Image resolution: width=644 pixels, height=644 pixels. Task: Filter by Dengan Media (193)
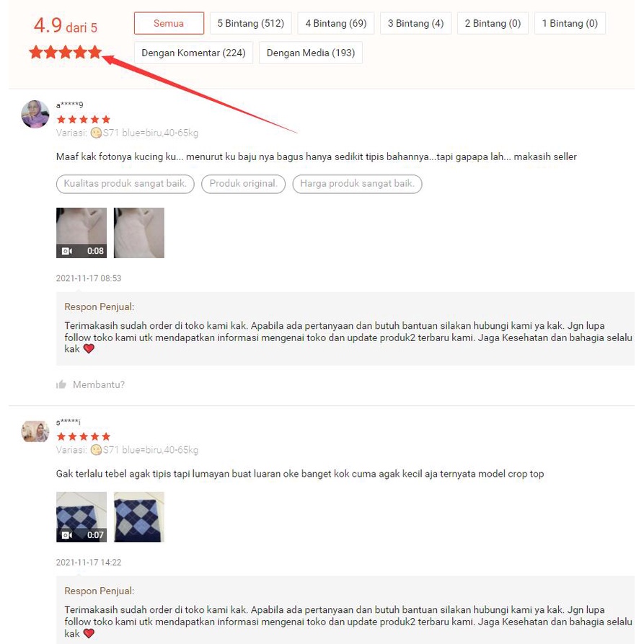point(311,53)
